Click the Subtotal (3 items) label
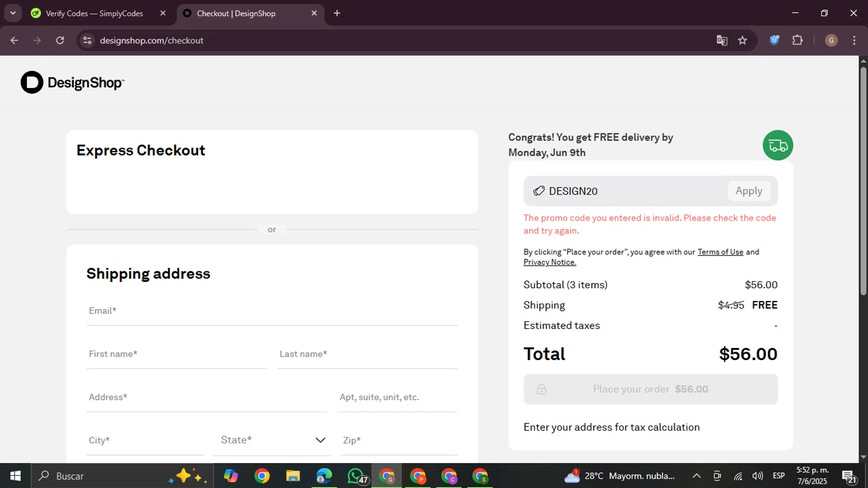Viewport: 868px width, 488px height. coord(565,285)
